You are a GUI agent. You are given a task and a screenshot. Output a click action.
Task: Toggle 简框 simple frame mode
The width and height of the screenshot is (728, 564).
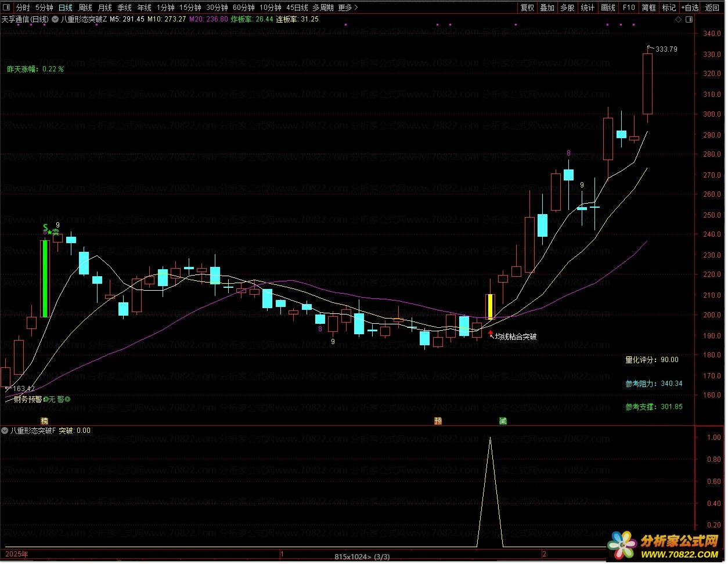point(648,8)
